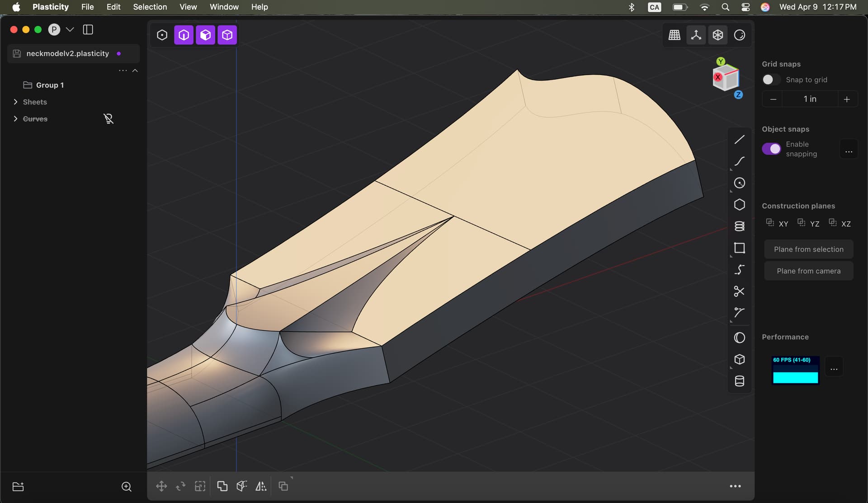Toggle viewport grid display icon
This screenshot has height=503, width=868.
[674, 35]
